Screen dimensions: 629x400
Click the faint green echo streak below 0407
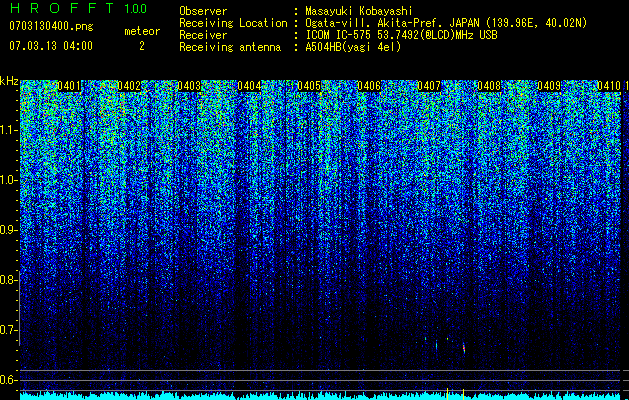coord(436,345)
